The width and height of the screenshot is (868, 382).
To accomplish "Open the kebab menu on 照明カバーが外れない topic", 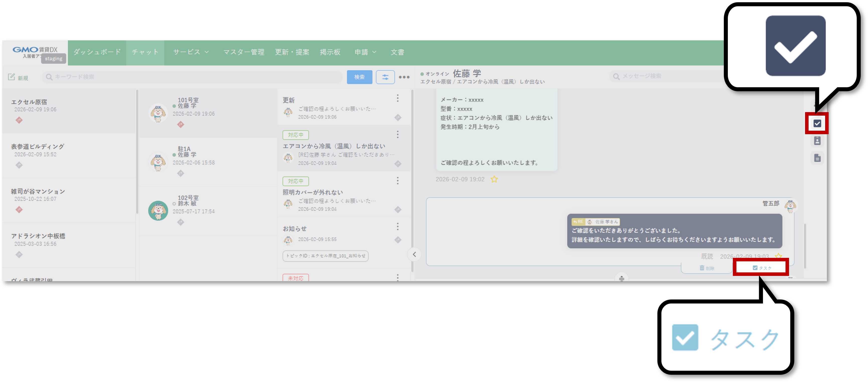I will pos(398,181).
